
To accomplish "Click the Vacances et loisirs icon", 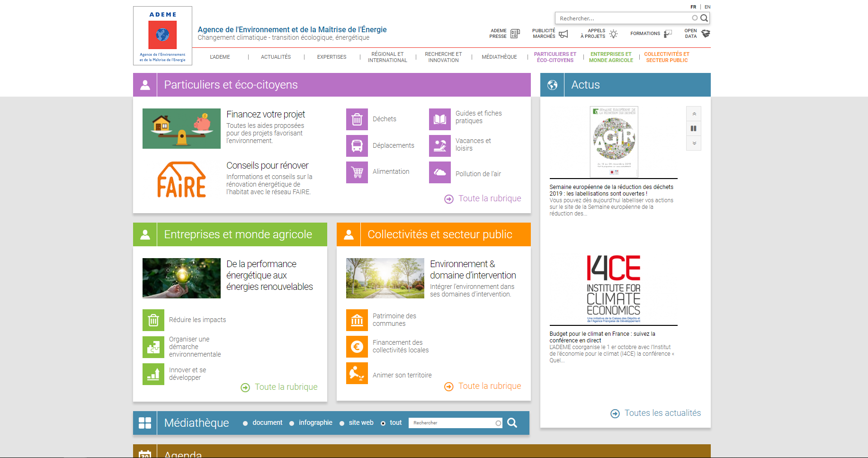I will [440, 146].
